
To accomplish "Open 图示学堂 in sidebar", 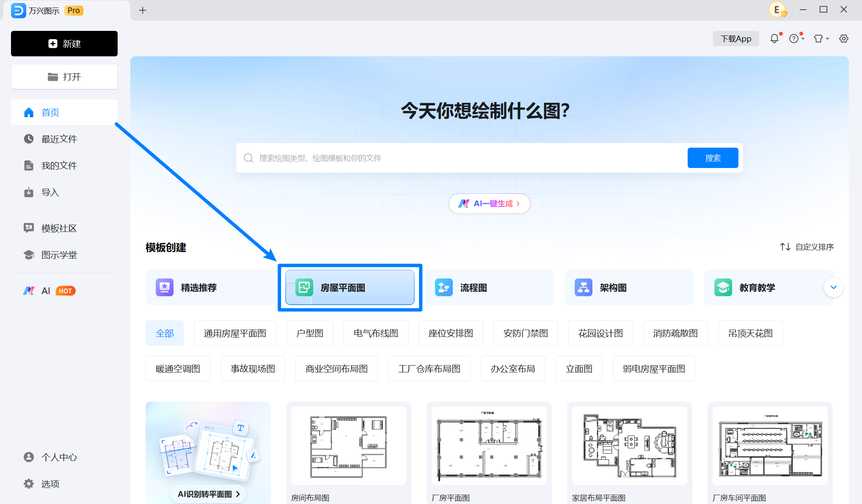I will point(64,255).
